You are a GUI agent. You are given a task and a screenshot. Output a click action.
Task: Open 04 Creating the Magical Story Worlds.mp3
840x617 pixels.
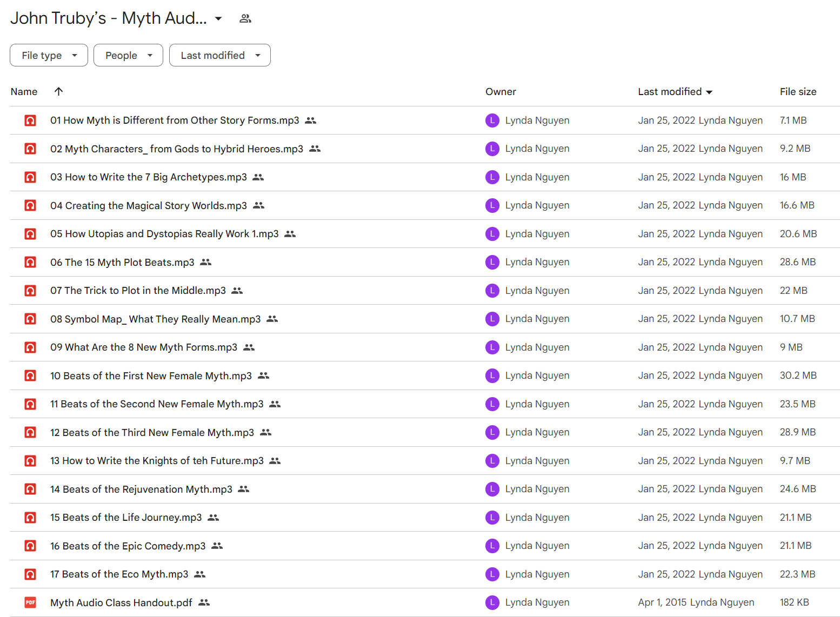(149, 205)
